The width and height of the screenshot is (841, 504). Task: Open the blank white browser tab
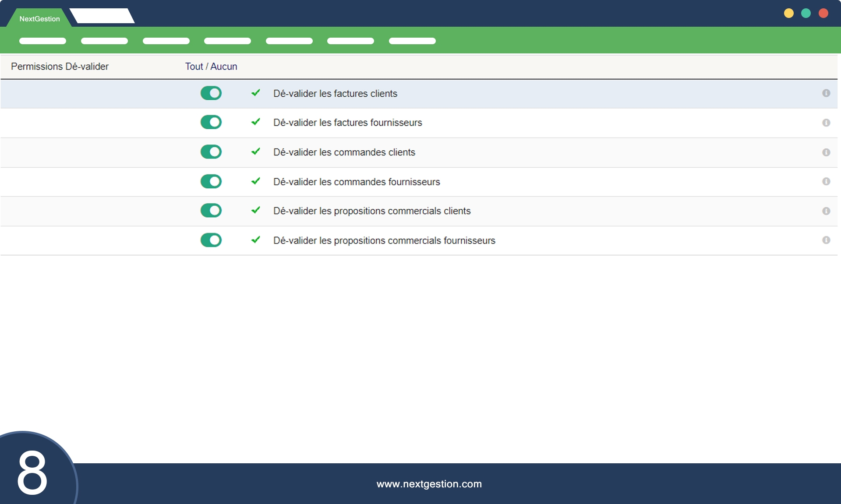click(x=102, y=16)
